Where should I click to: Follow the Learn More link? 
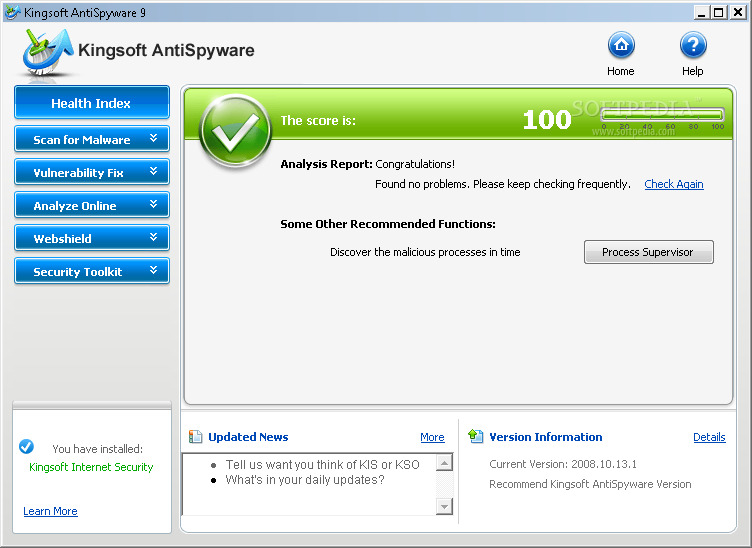[x=50, y=511]
